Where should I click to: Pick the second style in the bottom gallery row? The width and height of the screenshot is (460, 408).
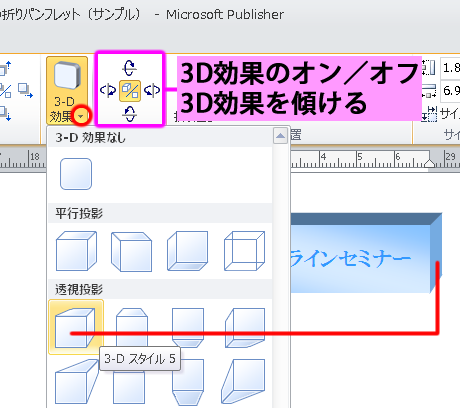click(x=129, y=387)
